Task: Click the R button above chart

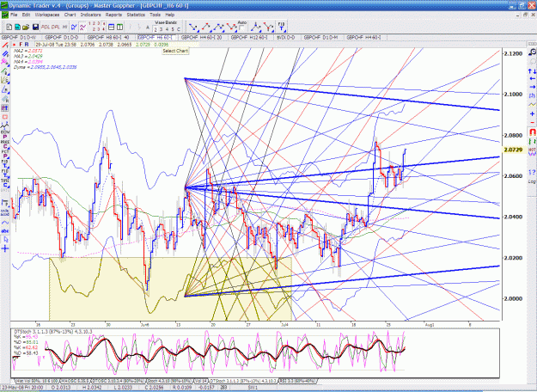Action: 27,45
